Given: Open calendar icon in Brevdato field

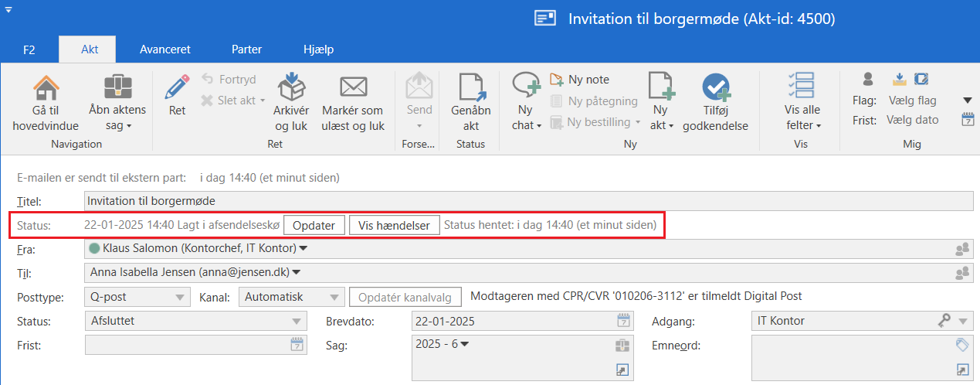Looking at the screenshot, I should (x=623, y=321).
